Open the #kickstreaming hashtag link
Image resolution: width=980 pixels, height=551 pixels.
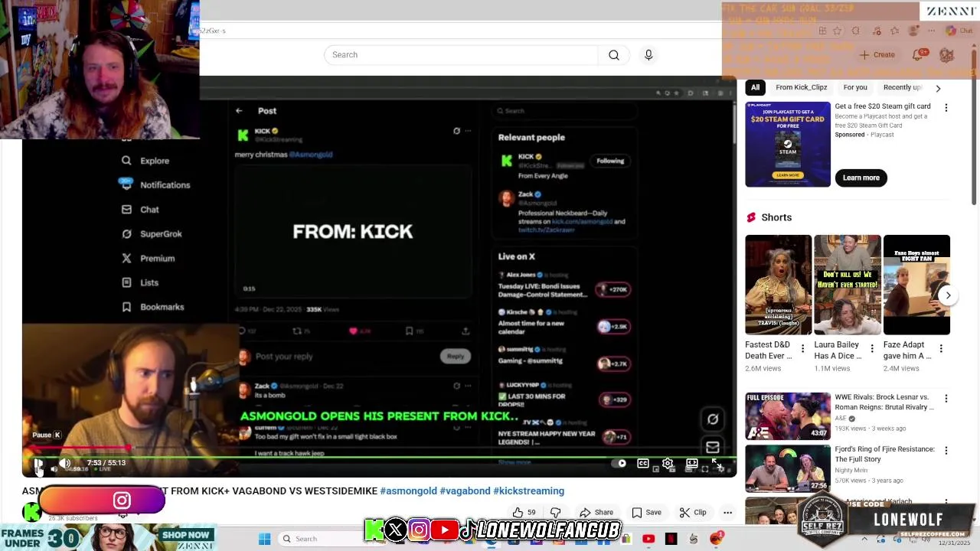pos(528,491)
